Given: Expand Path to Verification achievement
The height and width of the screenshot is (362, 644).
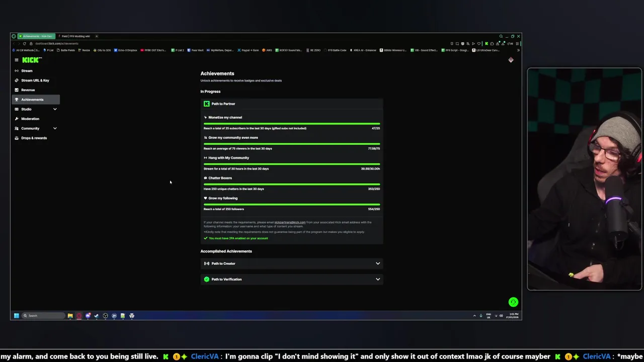Looking at the screenshot, I should [x=292, y=279].
